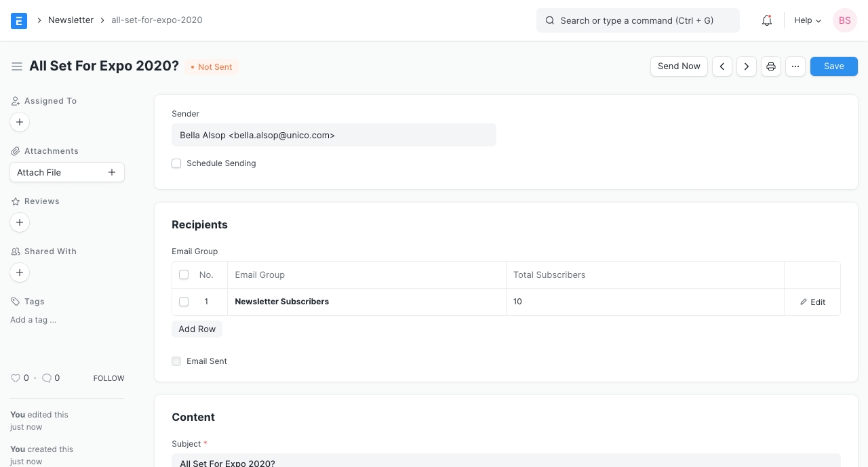Toggle the sidebar hamburger icon
Screen dimensions: 868x467
click(17, 66)
